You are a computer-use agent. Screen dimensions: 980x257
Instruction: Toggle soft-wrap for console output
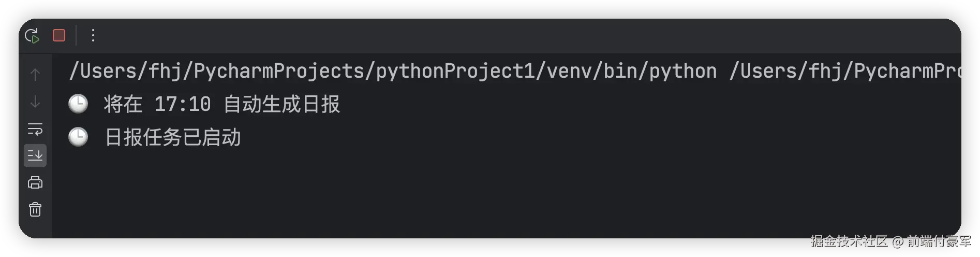point(35,128)
